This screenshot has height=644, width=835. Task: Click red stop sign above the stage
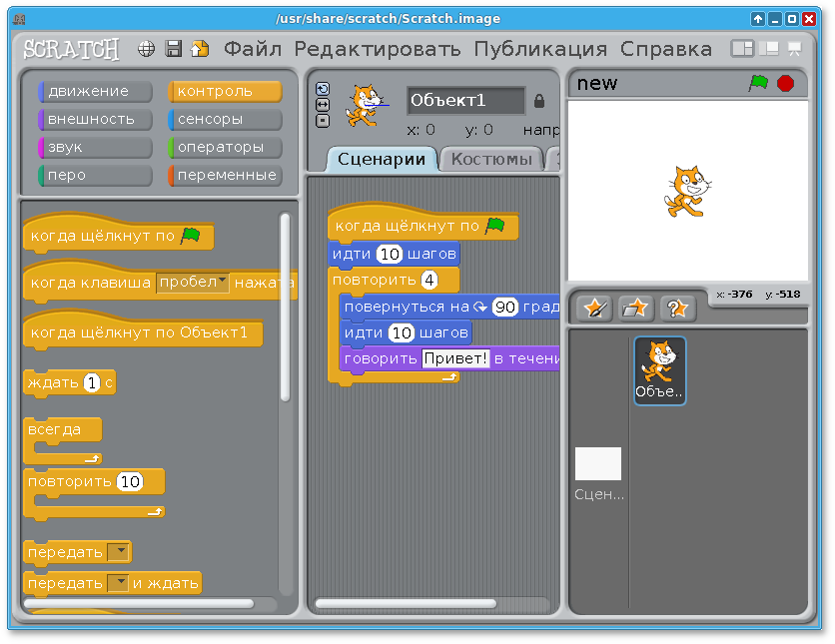click(x=785, y=83)
